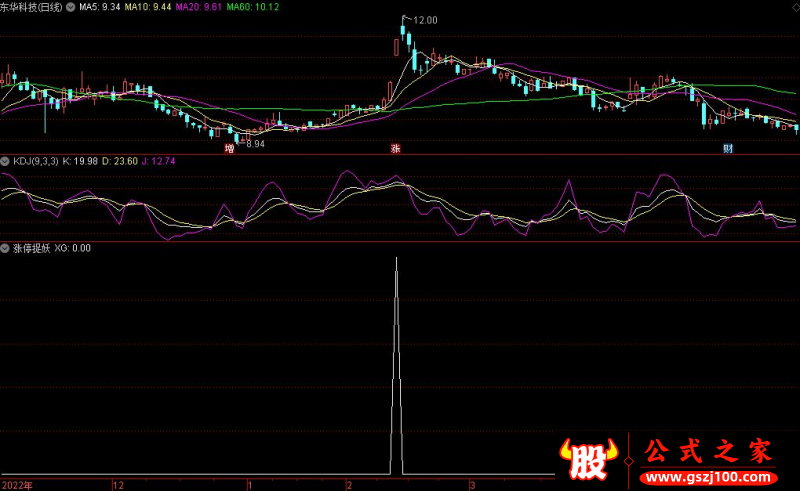Click the 8.94 low price marker

pos(253,144)
